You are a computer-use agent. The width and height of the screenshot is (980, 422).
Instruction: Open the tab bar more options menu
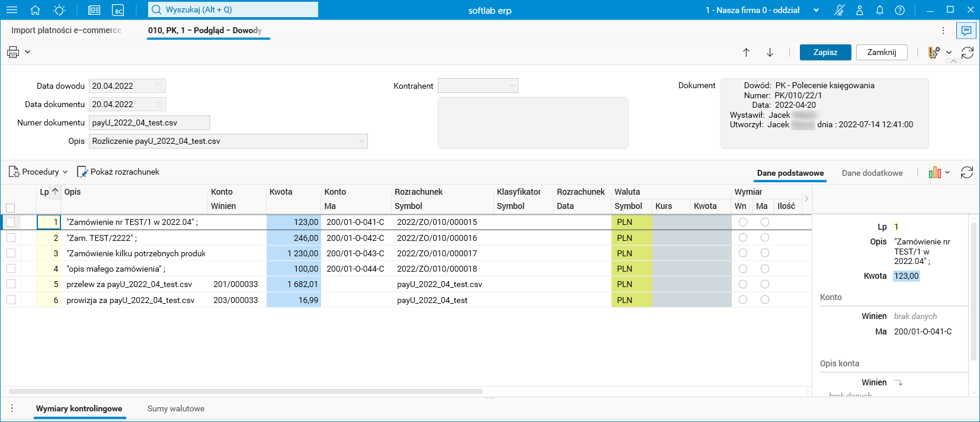(x=943, y=30)
